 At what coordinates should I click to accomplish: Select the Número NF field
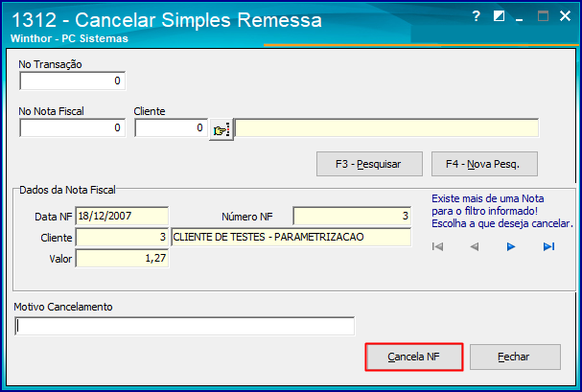[x=351, y=215]
